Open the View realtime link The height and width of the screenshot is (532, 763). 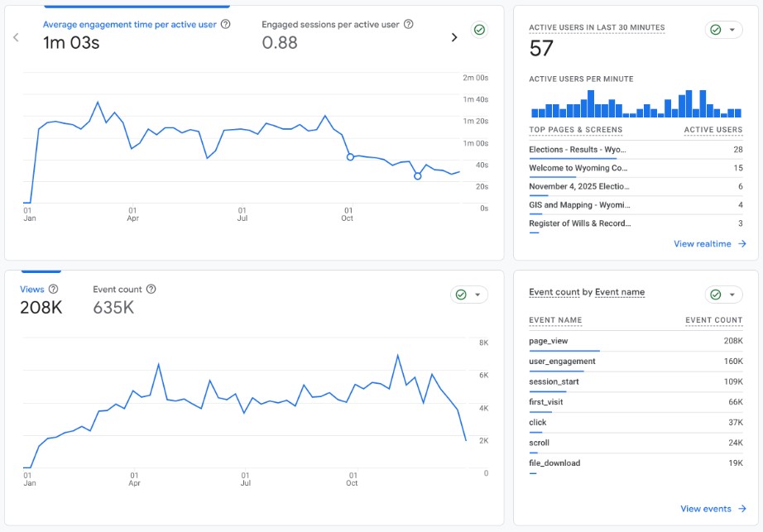coord(702,244)
